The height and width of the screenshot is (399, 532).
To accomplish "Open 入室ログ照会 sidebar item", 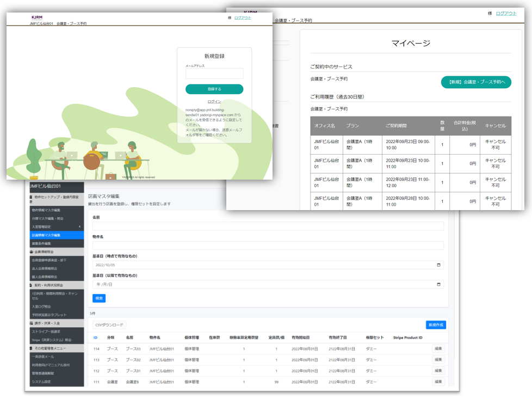I will pos(57,306).
